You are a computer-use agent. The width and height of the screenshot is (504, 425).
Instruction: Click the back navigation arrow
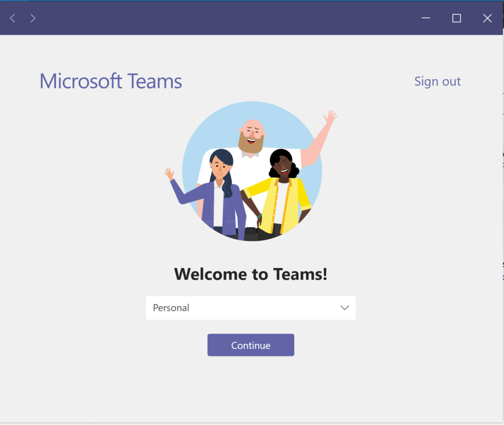click(13, 19)
